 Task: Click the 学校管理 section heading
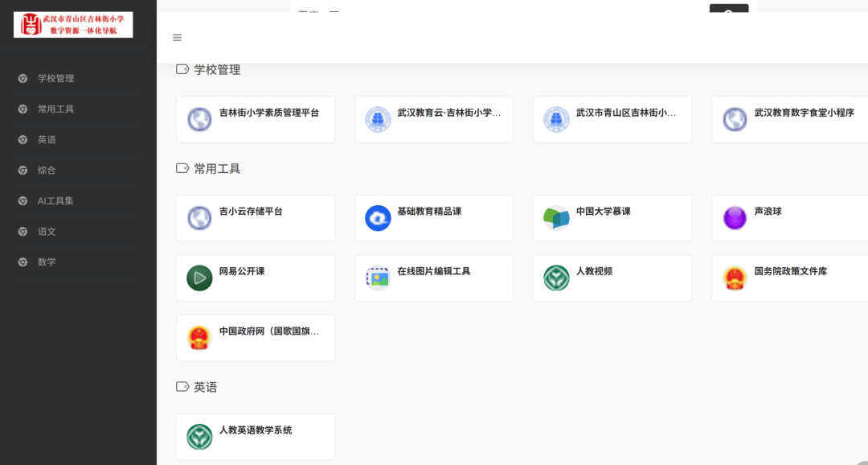coord(217,70)
